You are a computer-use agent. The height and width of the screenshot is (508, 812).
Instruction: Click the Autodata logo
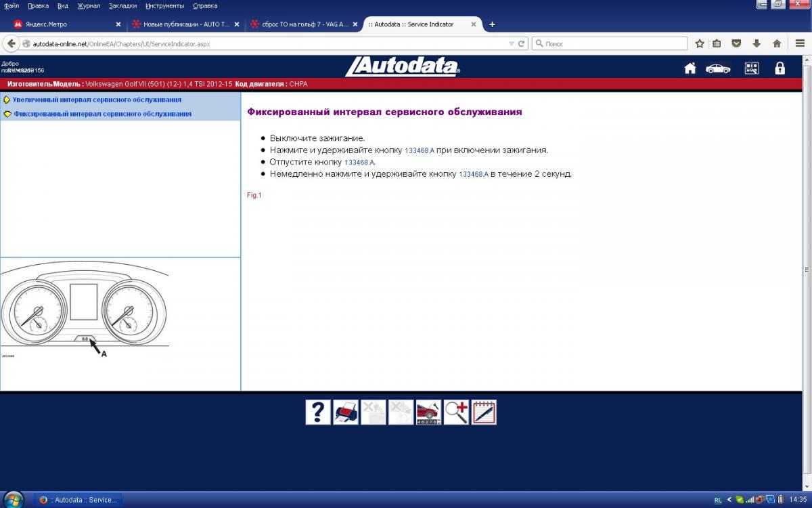403,66
